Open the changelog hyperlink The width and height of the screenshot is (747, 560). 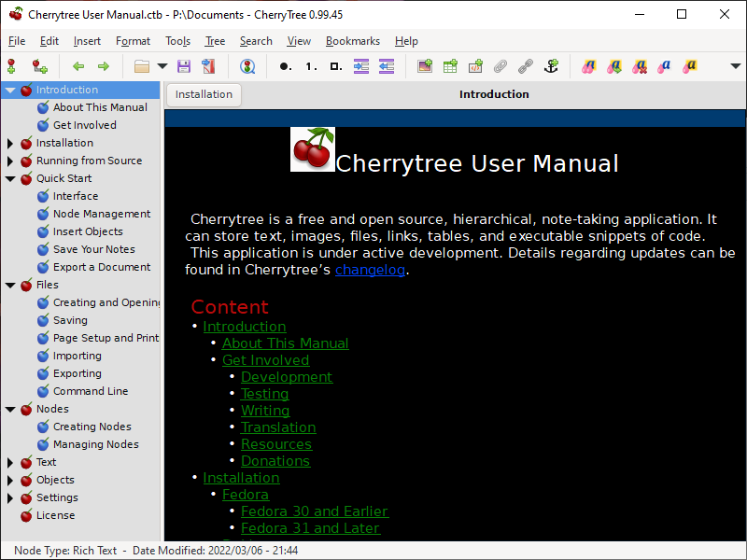point(371,270)
